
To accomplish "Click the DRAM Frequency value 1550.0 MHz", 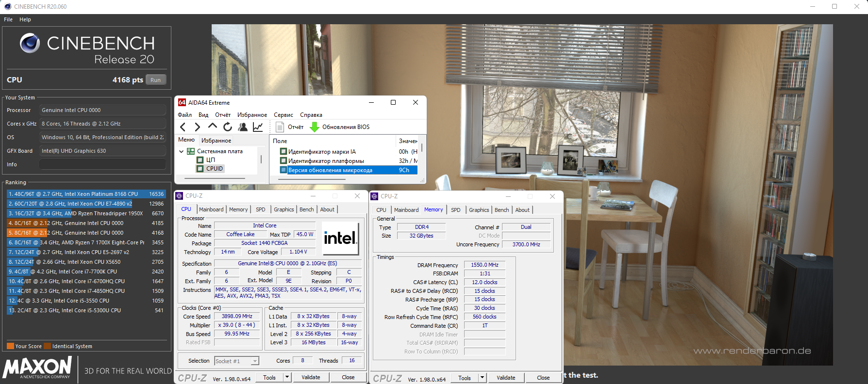I will coord(484,265).
